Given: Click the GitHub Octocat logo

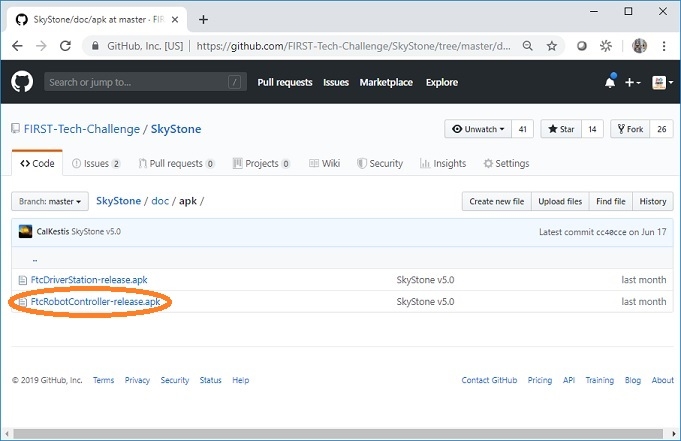Looking at the screenshot, I should tap(22, 82).
